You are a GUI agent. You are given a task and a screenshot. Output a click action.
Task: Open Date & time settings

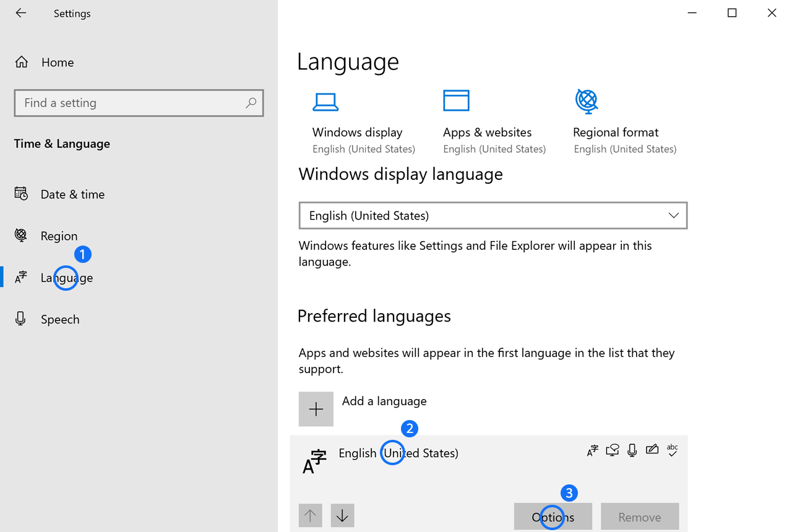tap(72, 194)
